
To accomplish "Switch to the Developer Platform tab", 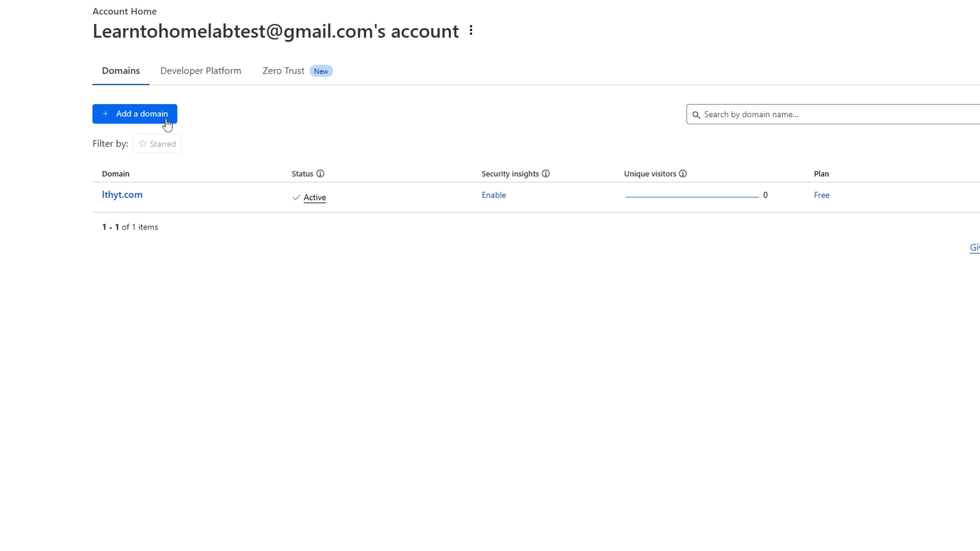I will click(201, 71).
